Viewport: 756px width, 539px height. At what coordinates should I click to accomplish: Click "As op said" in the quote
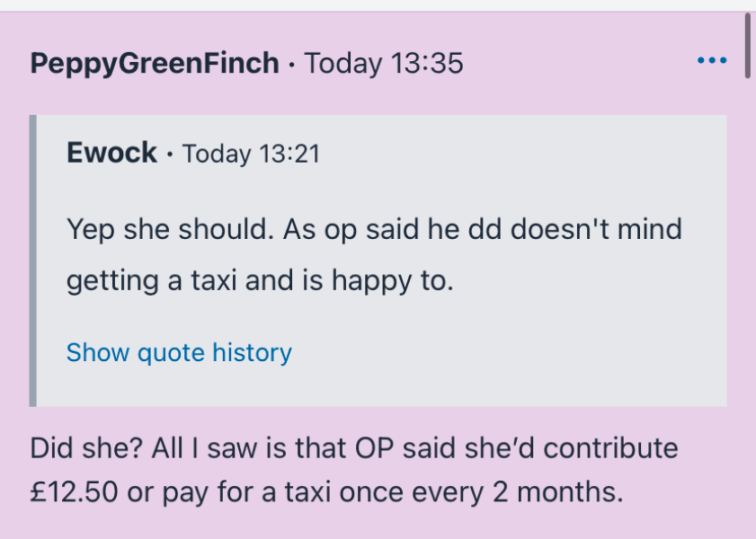(352, 229)
